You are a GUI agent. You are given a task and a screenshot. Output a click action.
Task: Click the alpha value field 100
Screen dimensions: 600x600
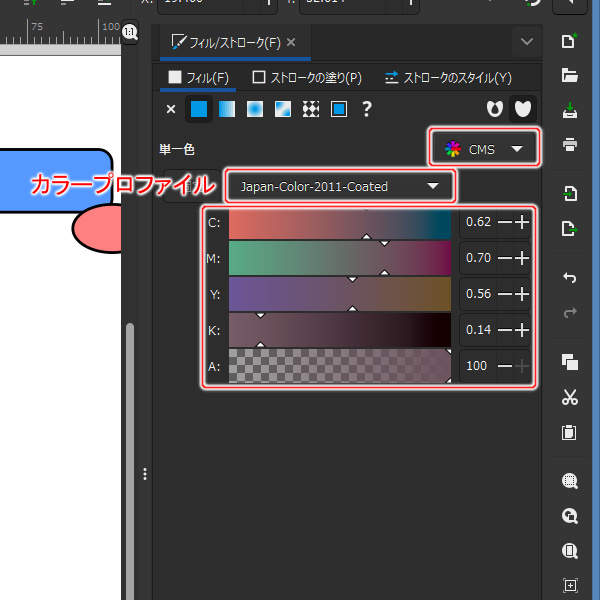tap(477, 366)
